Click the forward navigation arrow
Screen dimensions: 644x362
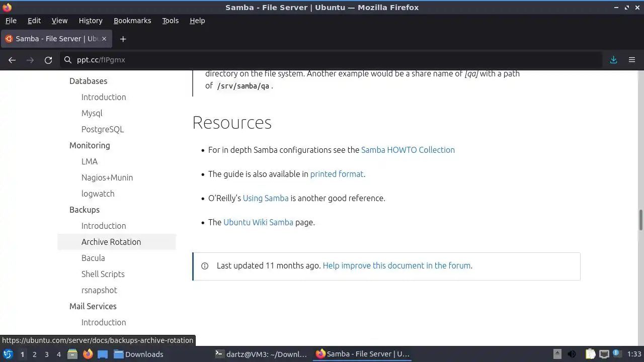(x=30, y=60)
